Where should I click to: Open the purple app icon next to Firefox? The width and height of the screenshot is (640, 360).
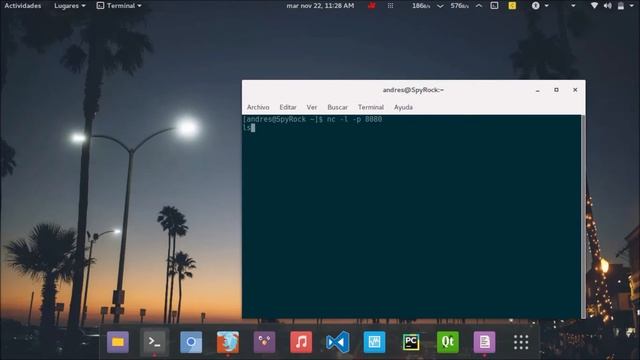coord(264,342)
